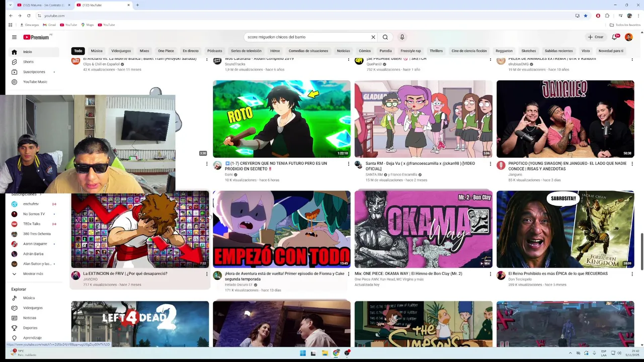Open the browser tab search dropdown
This screenshot has width=644, height=362.
click(x=10, y=5)
